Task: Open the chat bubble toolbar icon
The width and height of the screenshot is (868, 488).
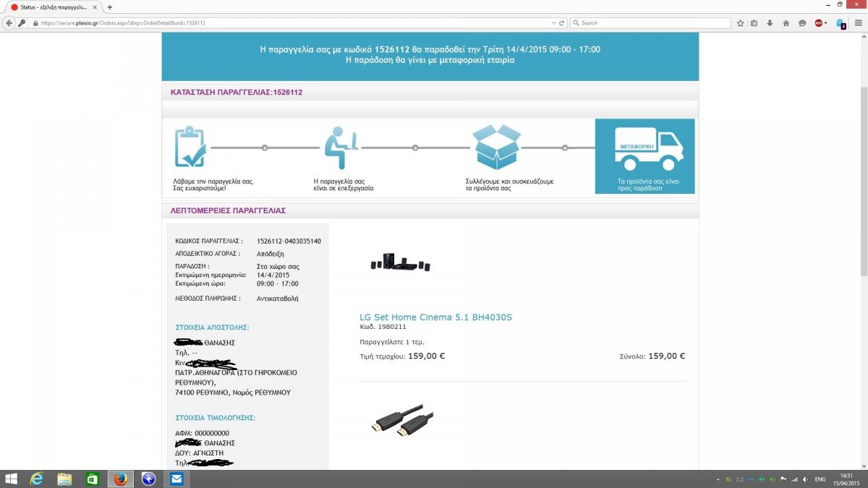Action: click(x=801, y=23)
